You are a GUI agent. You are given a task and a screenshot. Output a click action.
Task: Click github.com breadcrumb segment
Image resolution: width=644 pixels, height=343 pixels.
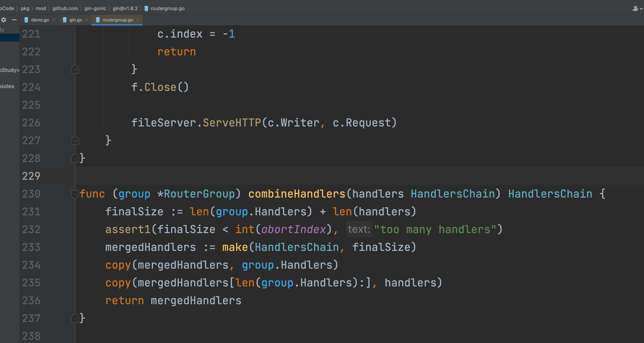(65, 8)
